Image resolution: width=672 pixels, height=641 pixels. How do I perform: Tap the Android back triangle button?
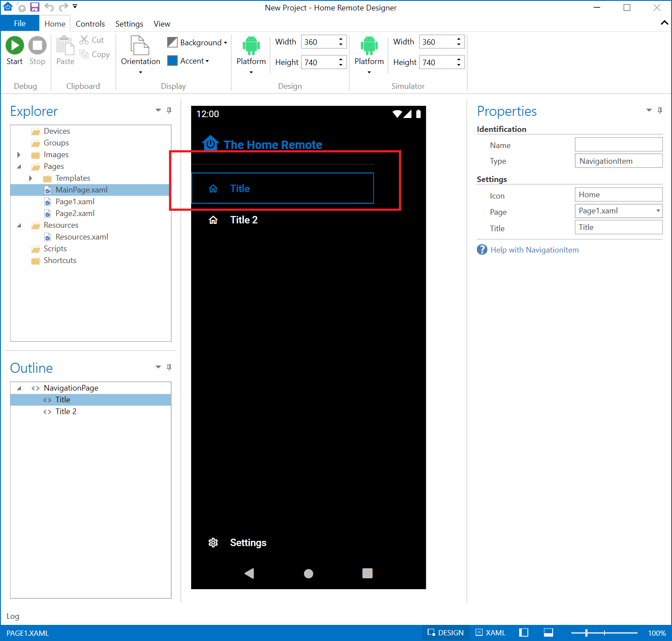(x=249, y=573)
